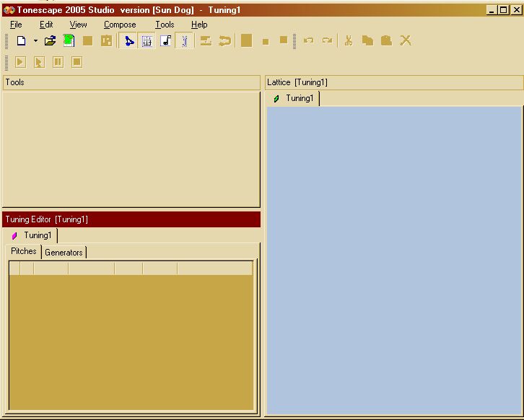Toggle the text cursor tool icon
Image resolution: width=524 pixels, height=420 pixels.
tap(184, 40)
